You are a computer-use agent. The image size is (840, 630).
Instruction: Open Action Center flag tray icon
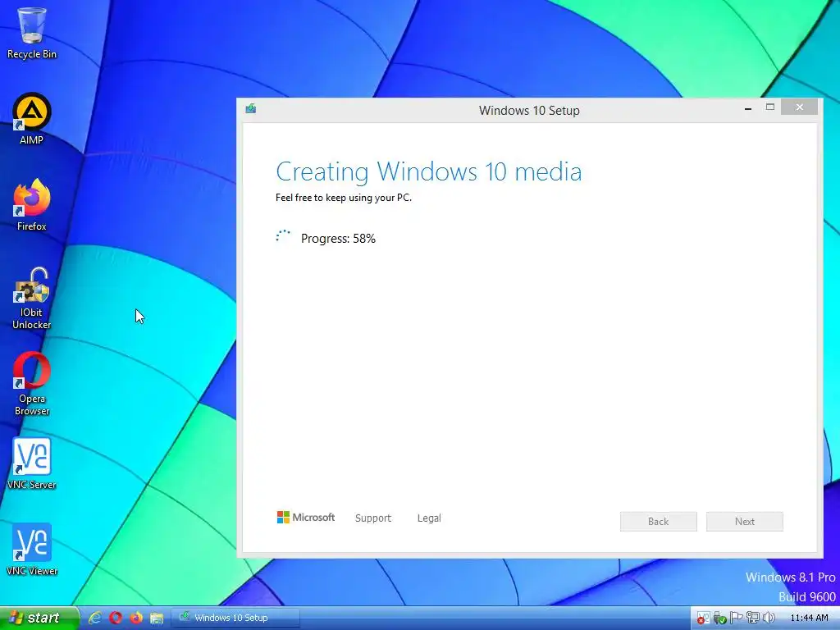[736, 619]
